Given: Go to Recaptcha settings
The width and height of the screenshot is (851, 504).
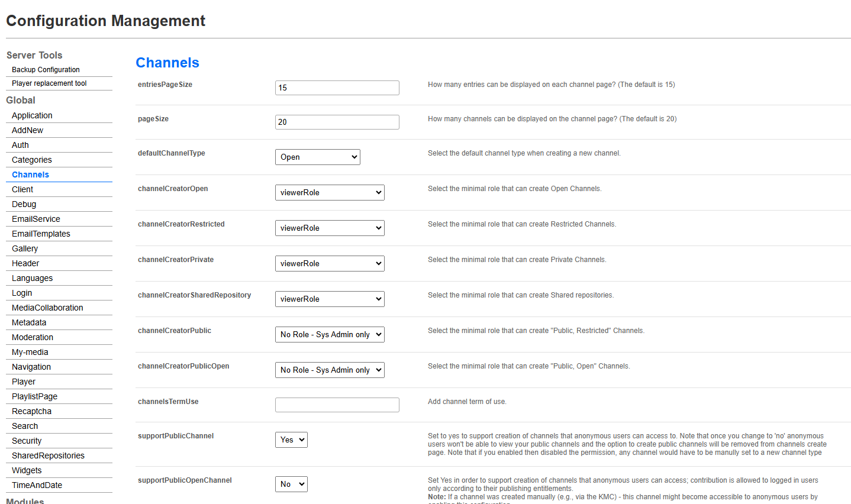Looking at the screenshot, I should [x=31, y=411].
